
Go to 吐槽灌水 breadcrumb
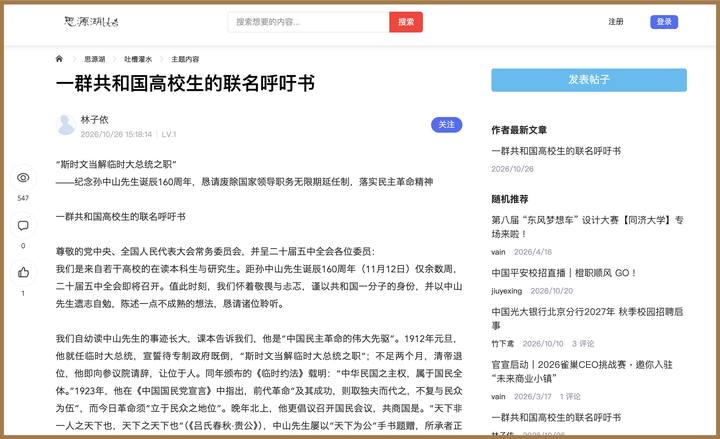[138, 59]
